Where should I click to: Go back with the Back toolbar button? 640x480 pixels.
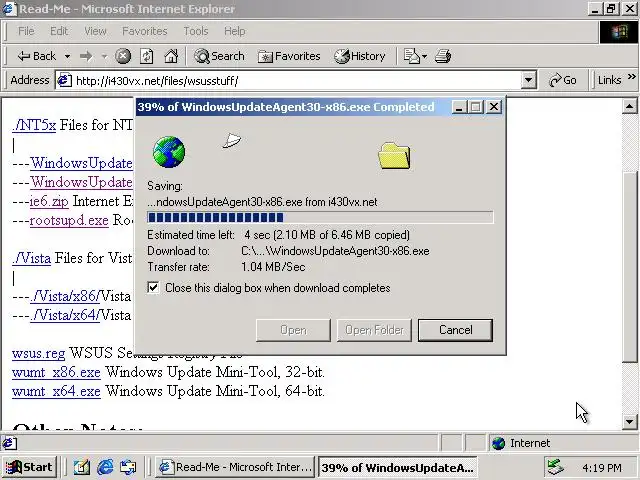tap(36, 56)
